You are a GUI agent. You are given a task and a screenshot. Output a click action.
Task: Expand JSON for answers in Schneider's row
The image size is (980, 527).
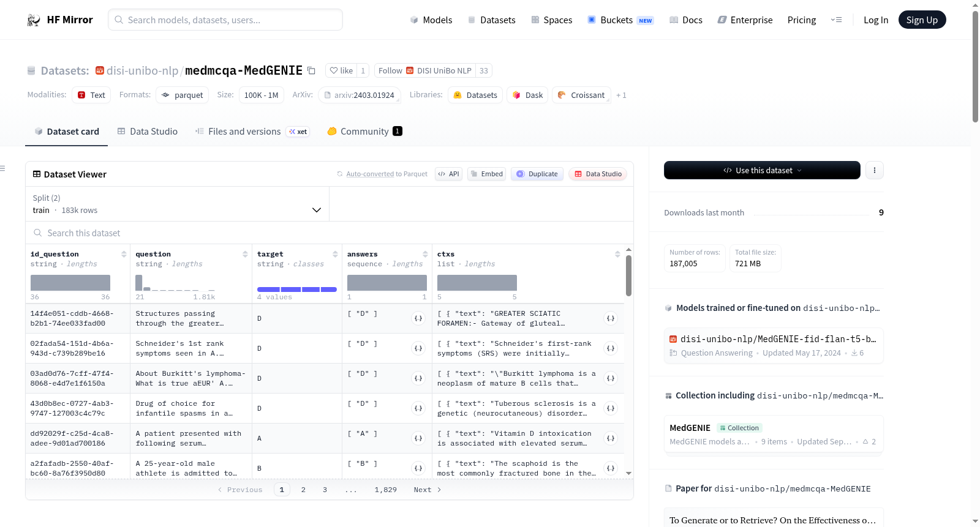418,348
